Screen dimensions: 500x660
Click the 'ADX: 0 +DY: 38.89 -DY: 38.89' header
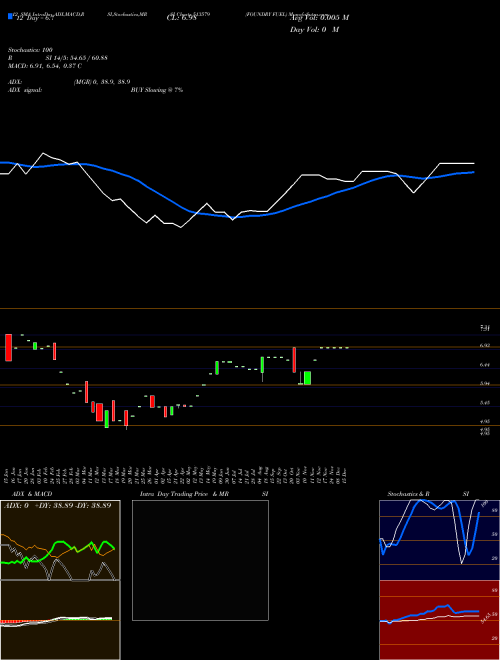tap(58, 506)
